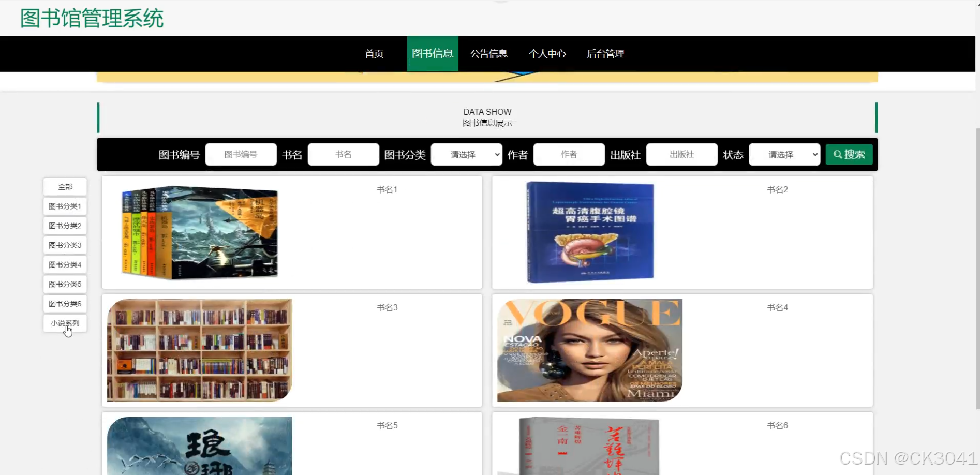Select 图书信息 navigation tab

pyautogui.click(x=433, y=54)
